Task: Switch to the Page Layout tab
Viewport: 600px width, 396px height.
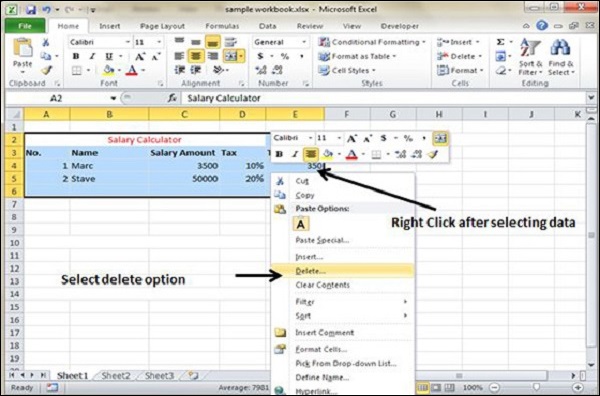Action: (162, 26)
